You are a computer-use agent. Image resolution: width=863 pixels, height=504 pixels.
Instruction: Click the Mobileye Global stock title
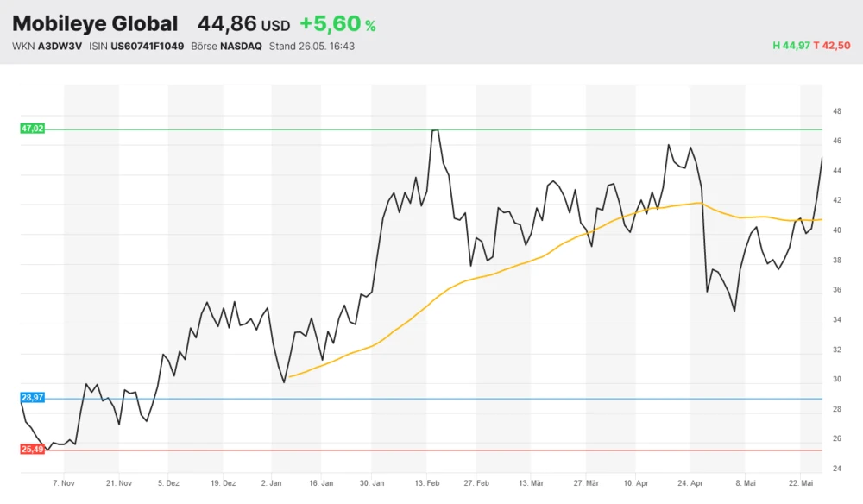click(95, 24)
